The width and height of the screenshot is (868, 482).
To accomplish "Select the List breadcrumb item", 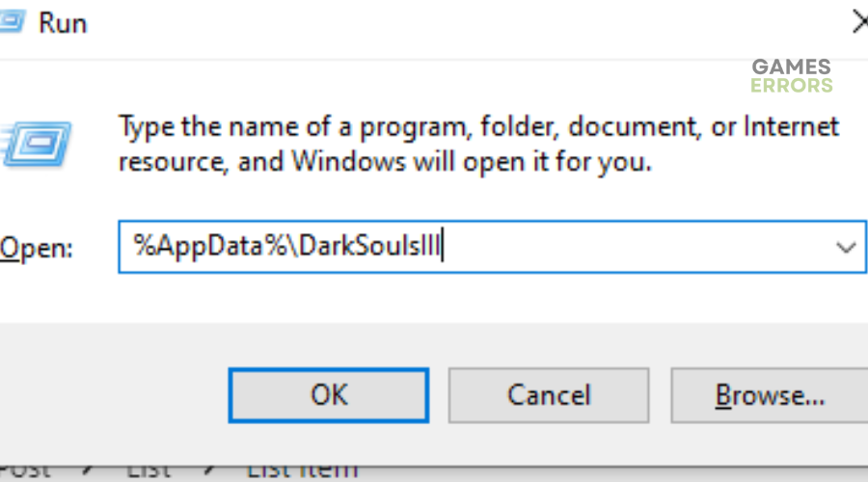I will (149, 472).
